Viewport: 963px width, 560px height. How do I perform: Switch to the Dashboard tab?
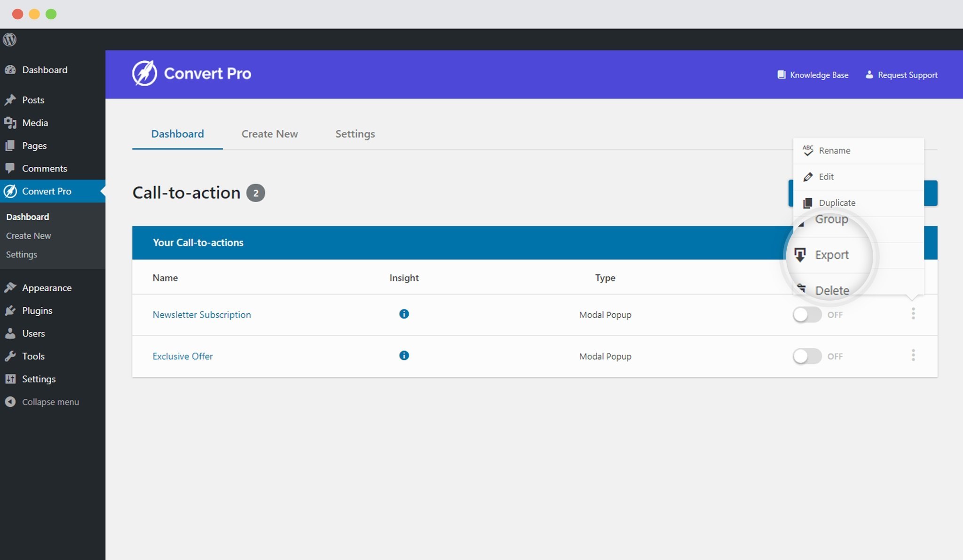pyautogui.click(x=177, y=134)
